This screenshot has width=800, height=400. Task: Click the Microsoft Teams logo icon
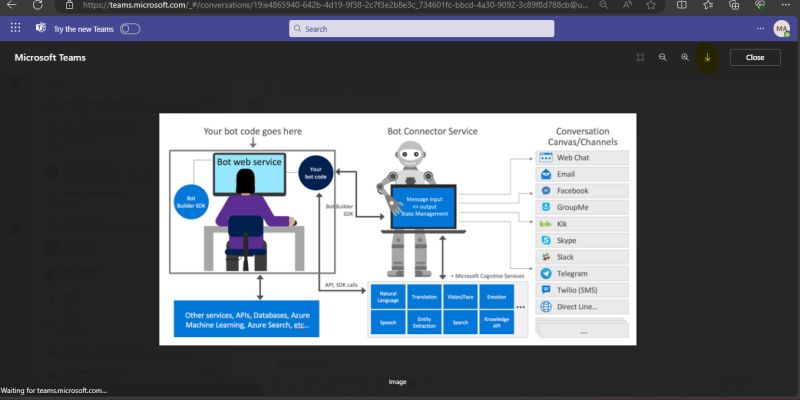point(41,28)
